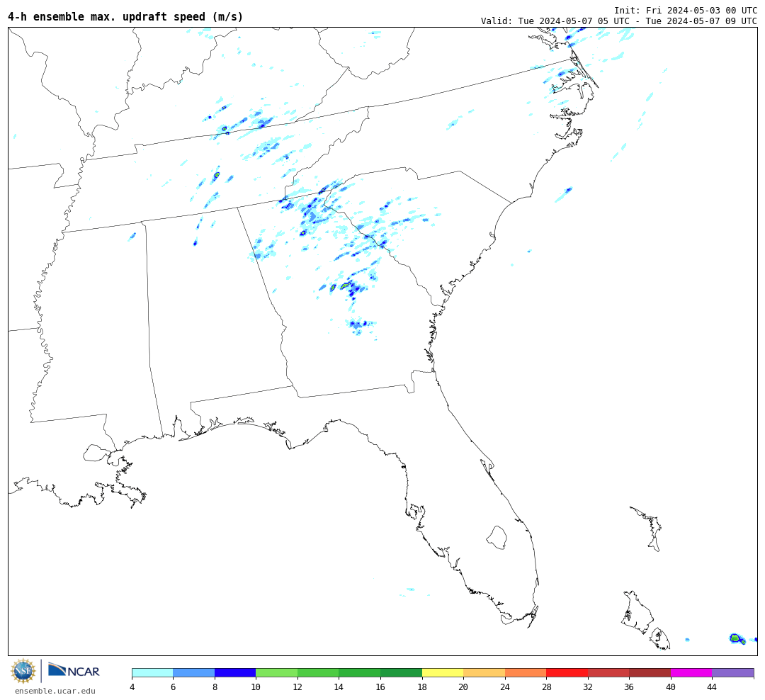Click the 24-28 m/s orange swatch
765x700 pixels.
tap(526, 673)
